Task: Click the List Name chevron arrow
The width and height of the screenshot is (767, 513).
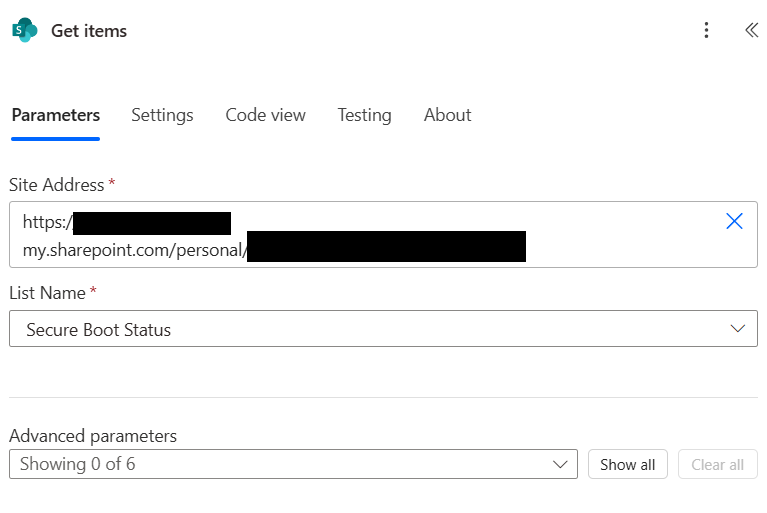Action: click(738, 328)
